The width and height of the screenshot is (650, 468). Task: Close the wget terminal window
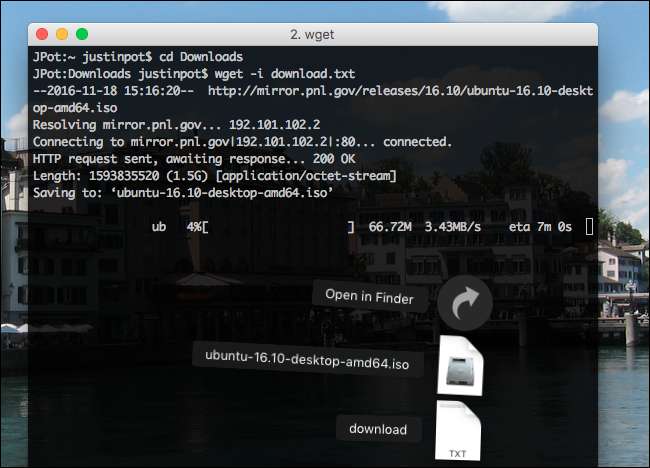pyautogui.click(x=41, y=34)
